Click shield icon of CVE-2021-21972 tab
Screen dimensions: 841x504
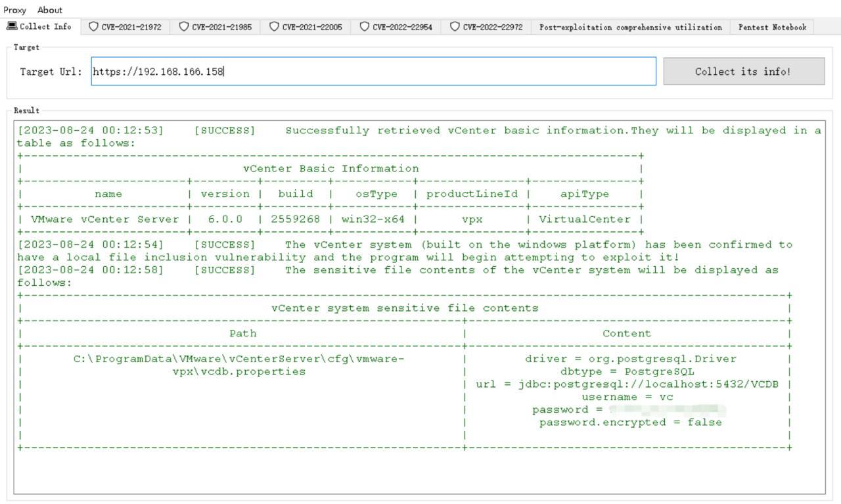[x=93, y=27]
